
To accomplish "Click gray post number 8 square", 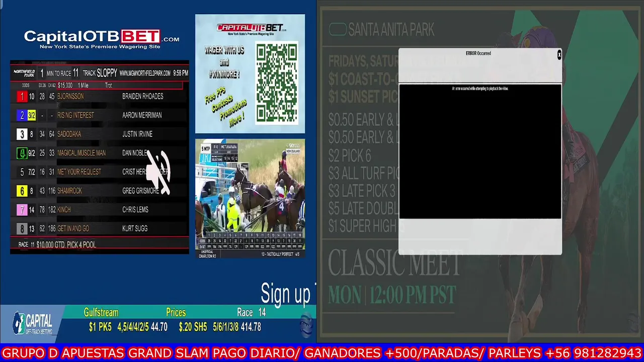I will (22, 229).
